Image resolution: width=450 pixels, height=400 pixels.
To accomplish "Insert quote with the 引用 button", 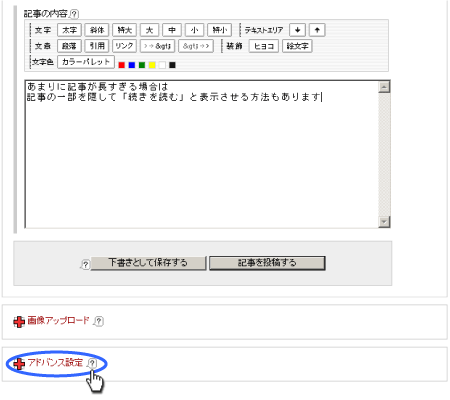I will (x=97, y=46).
